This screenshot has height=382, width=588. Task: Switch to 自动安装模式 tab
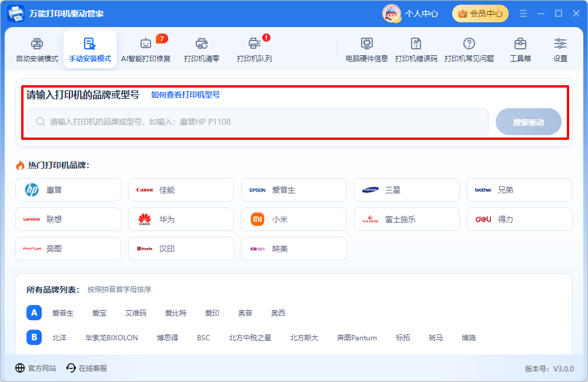[36, 49]
